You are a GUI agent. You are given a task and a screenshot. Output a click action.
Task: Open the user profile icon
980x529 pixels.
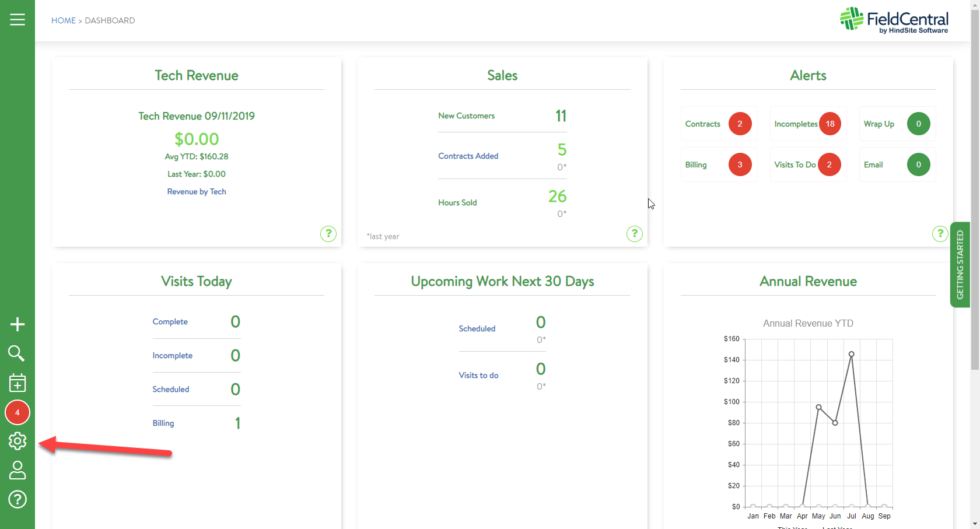pyautogui.click(x=17, y=471)
